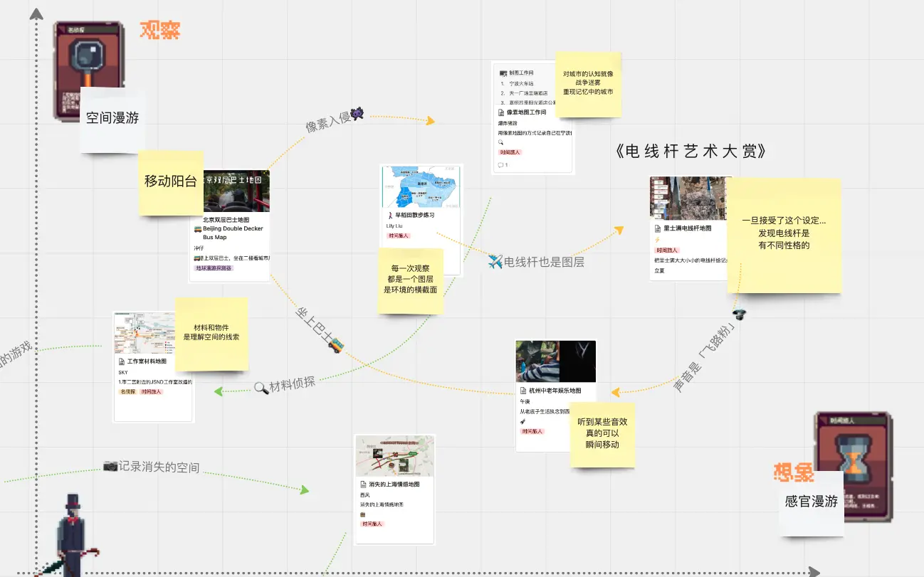Viewport: 924px width, 577px height.
Task: Click the document icon beside 里士满电线杆地图
Action: 658,228
